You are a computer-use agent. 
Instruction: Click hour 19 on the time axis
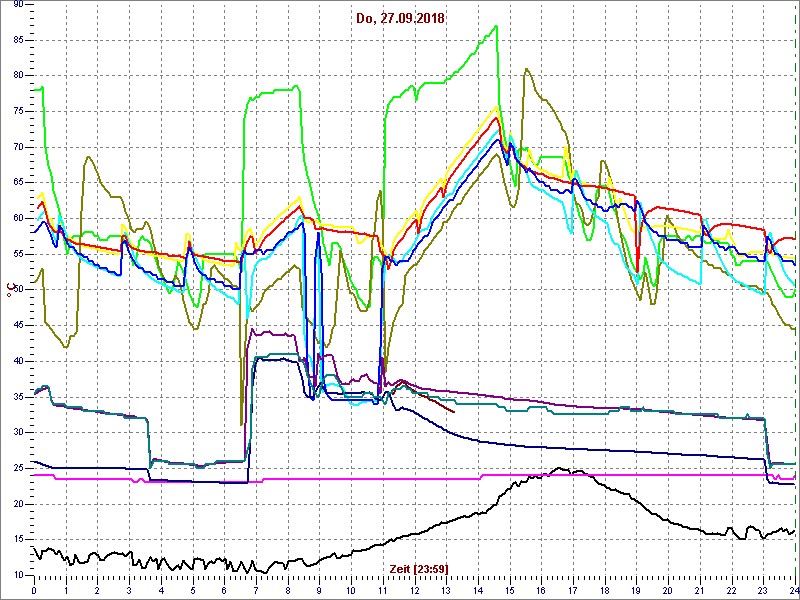pos(636,590)
